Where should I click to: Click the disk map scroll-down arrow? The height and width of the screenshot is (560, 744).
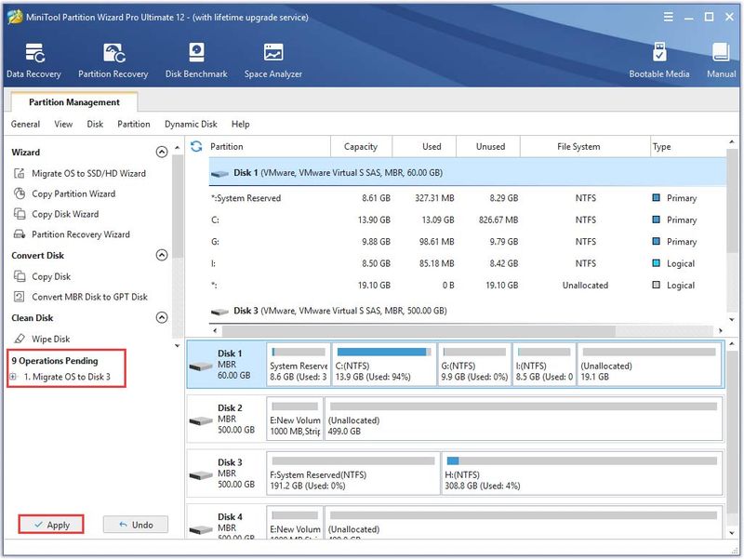(x=732, y=533)
